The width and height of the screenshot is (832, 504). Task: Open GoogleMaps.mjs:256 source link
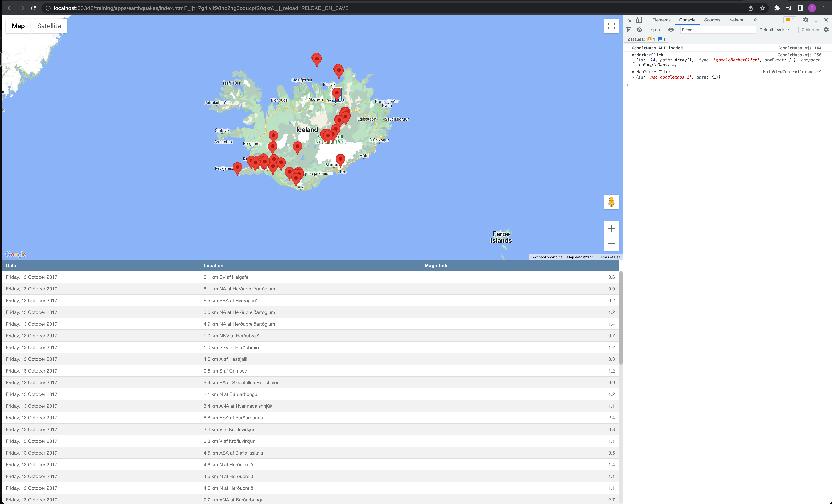coord(799,55)
